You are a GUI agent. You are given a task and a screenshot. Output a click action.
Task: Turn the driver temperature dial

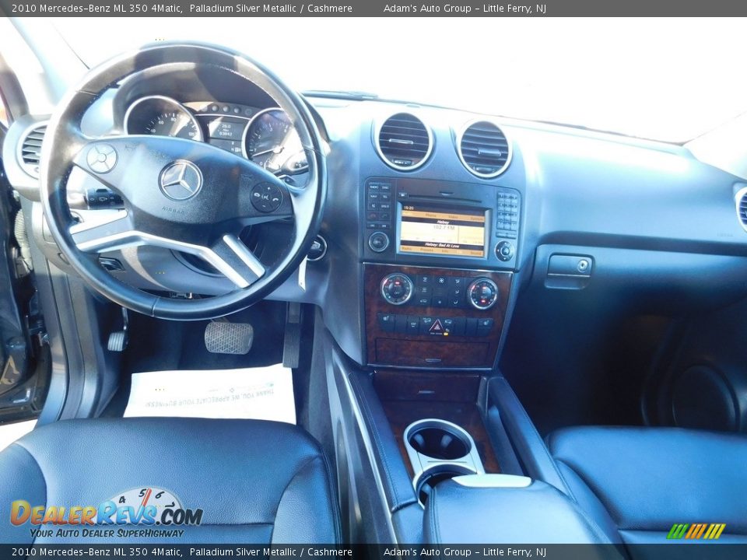coord(396,290)
